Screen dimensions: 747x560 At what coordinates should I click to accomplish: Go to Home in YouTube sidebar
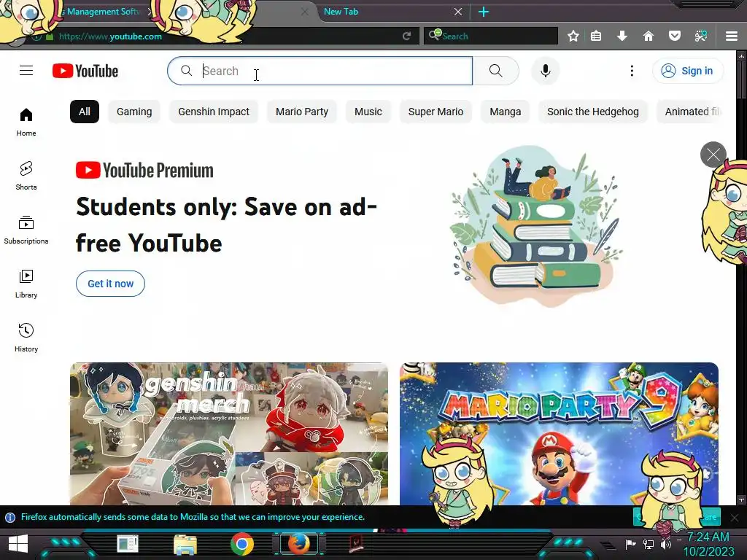click(26, 122)
